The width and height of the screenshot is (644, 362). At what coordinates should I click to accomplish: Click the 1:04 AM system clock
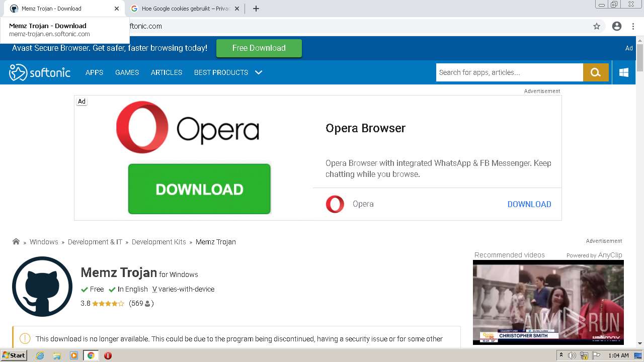pos(618,355)
